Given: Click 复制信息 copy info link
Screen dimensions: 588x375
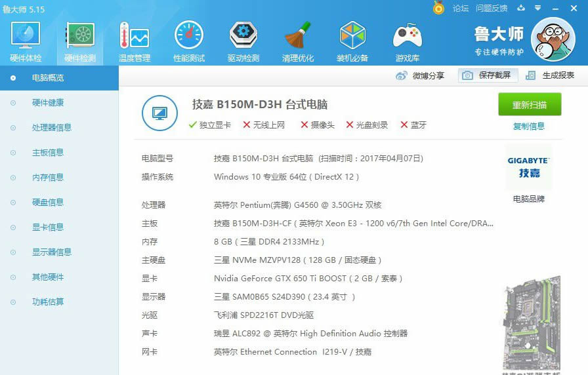Looking at the screenshot, I should coord(529,127).
